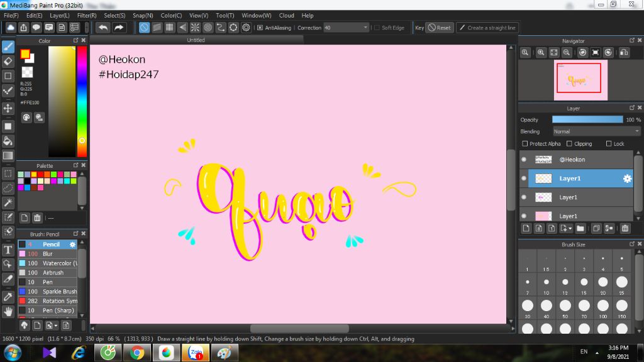
Task: Toggle Soft Edge checkbox
Action: 377,28
